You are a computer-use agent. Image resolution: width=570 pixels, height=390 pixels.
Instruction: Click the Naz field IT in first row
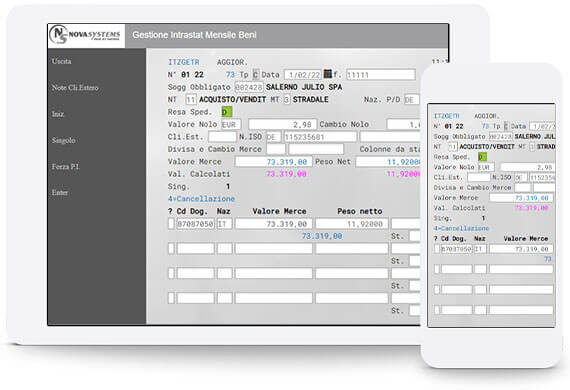(225, 224)
